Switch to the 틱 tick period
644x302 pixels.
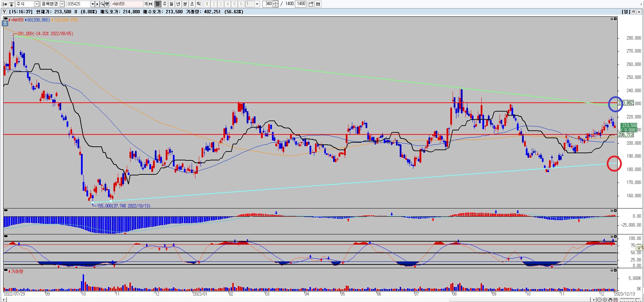point(198,4)
